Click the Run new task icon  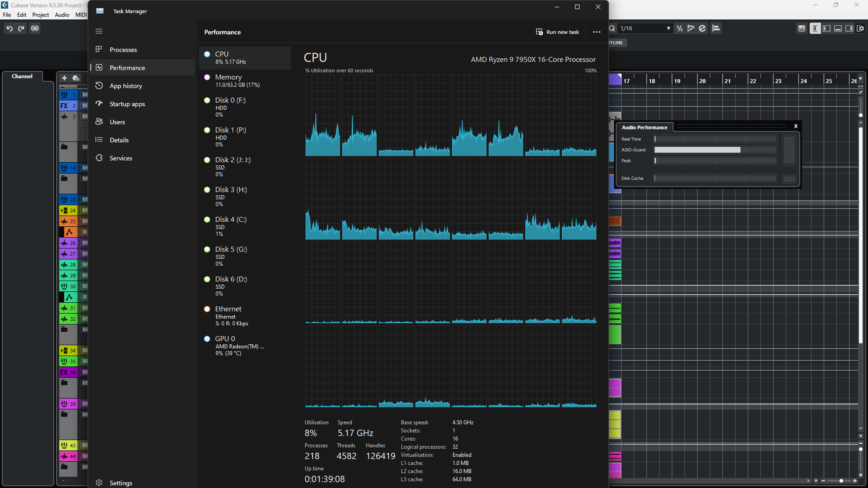point(539,32)
